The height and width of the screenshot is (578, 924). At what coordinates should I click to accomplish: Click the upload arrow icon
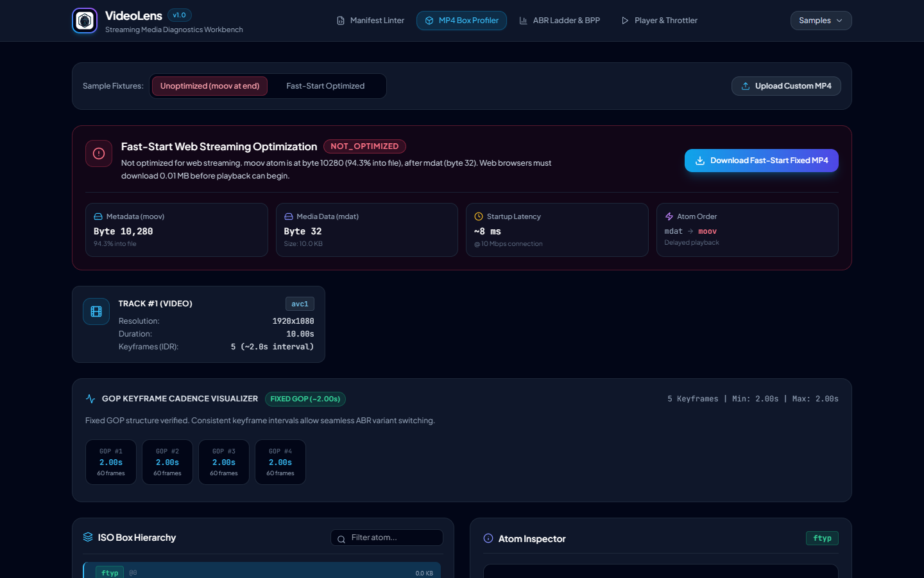pos(746,86)
